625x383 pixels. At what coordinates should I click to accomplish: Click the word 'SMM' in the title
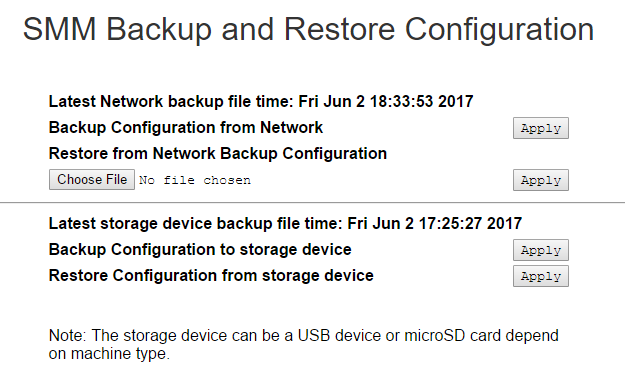(59, 29)
